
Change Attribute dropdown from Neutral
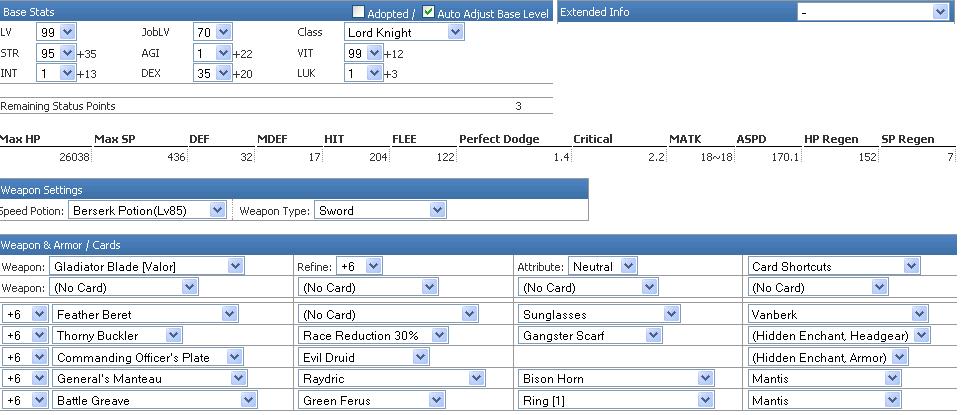pos(602,266)
